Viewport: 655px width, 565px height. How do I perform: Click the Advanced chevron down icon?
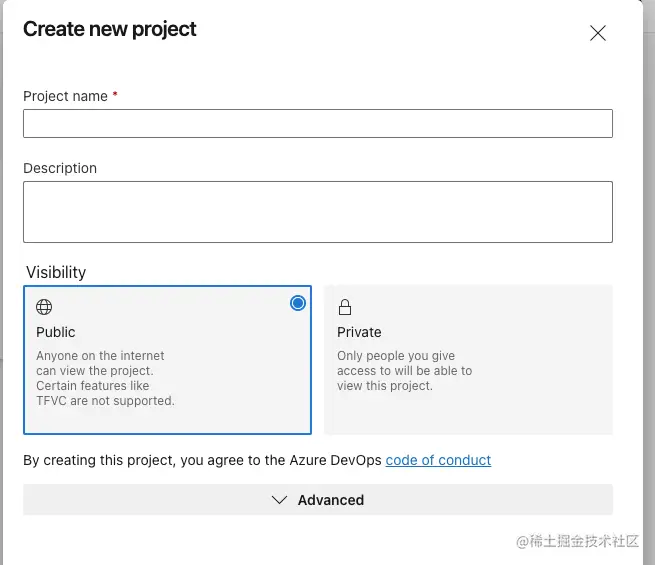280,500
